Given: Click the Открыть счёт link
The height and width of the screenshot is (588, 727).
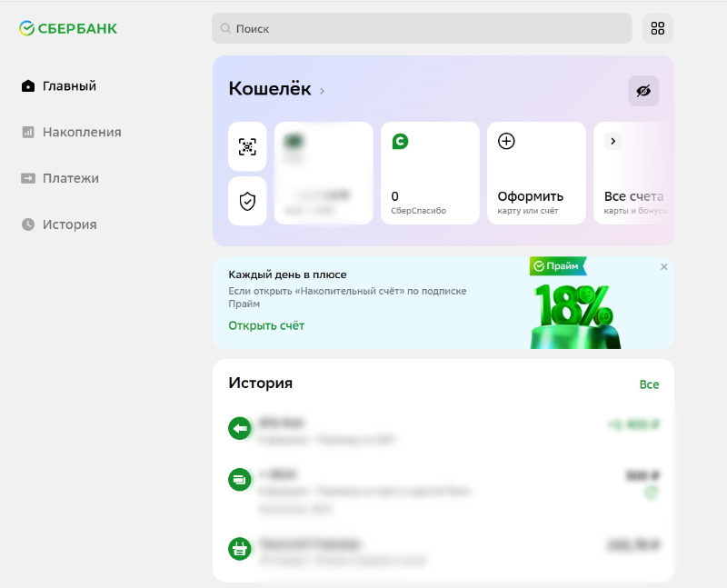Looking at the screenshot, I should (x=266, y=325).
